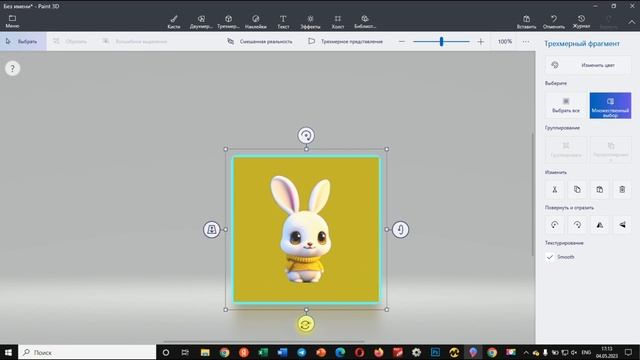640x360 pixels.
Task: Open the History (Журнал) panel
Action: pos(581,22)
